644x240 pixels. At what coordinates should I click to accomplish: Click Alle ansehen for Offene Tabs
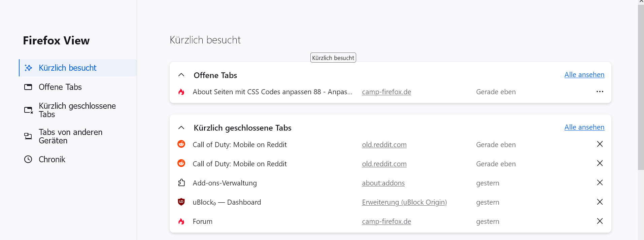(x=584, y=75)
